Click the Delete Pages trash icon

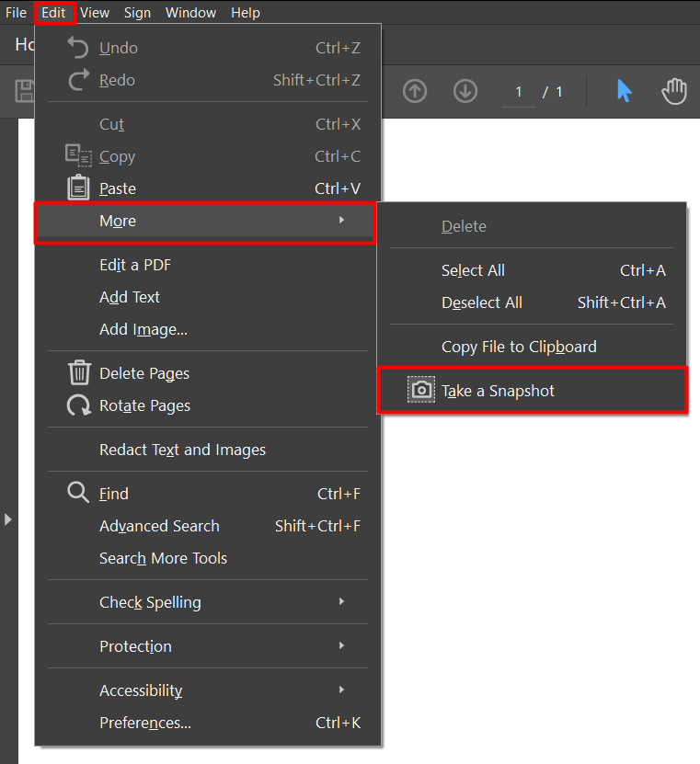point(78,373)
